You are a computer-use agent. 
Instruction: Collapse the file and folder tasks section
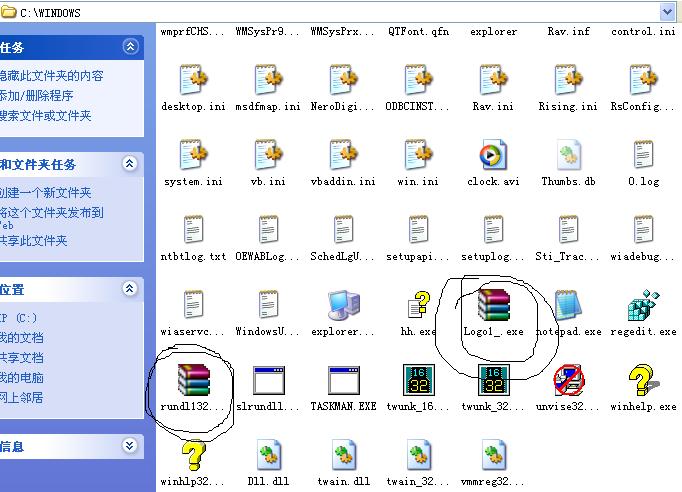pos(131,163)
